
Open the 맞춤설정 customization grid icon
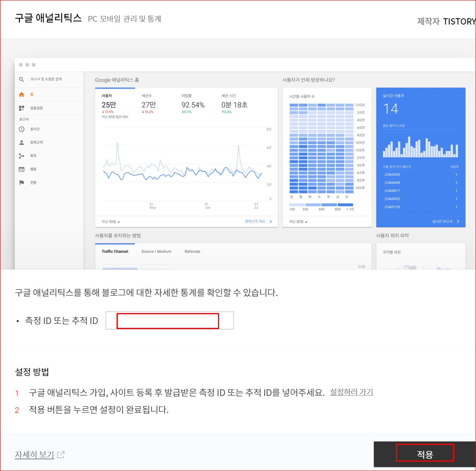tap(22, 108)
